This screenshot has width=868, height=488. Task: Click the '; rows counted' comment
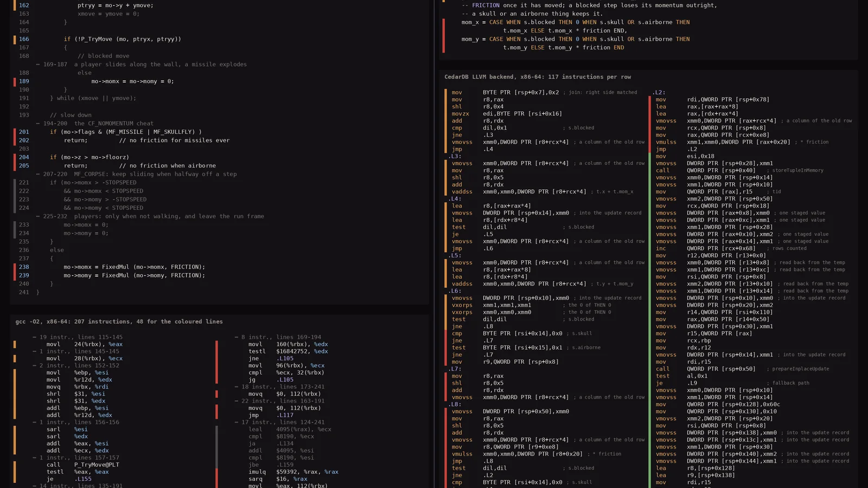[x=786, y=248]
